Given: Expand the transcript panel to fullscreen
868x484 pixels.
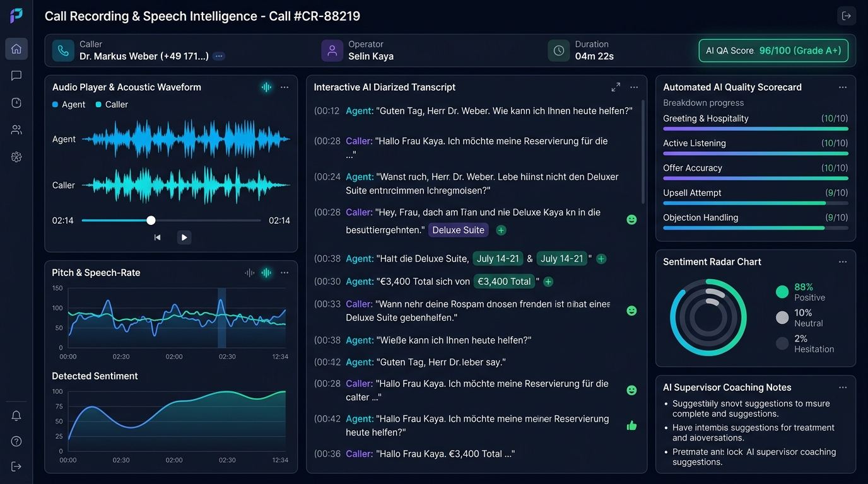Looking at the screenshot, I should click(616, 87).
